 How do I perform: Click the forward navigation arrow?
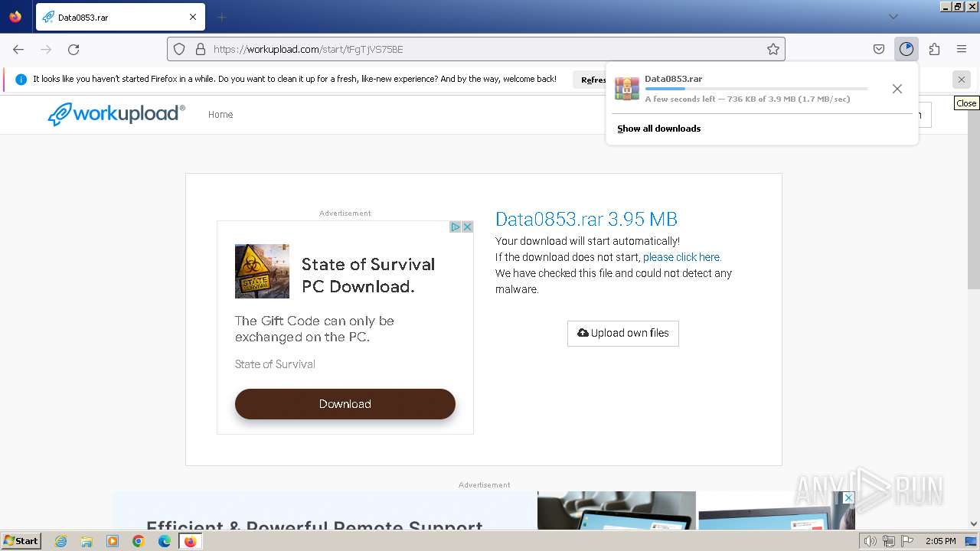[x=46, y=49]
